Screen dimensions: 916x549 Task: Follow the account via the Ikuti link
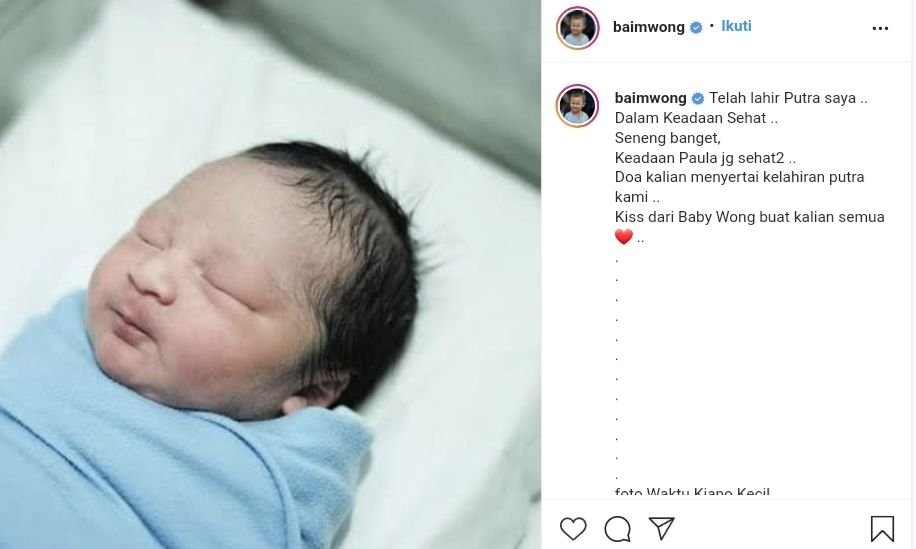click(x=736, y=26)
